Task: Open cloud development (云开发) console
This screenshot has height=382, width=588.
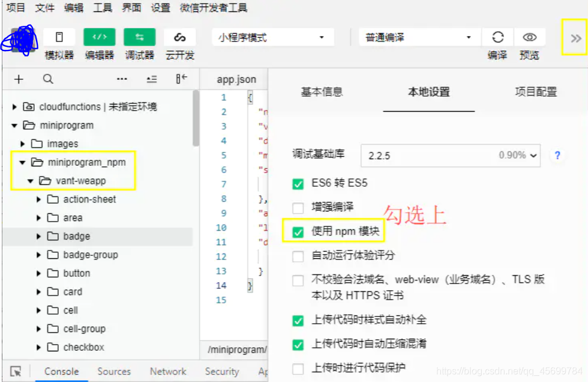Action: [179, 37]
